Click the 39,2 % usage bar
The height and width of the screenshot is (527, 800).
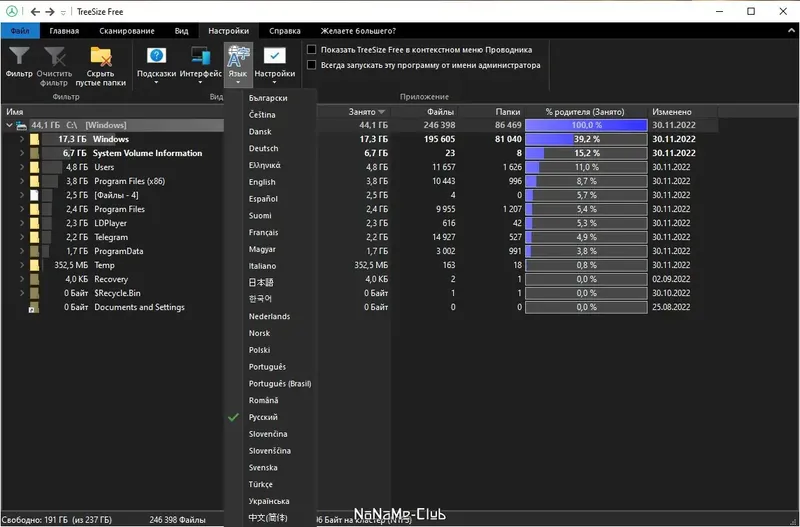[586, 139]
